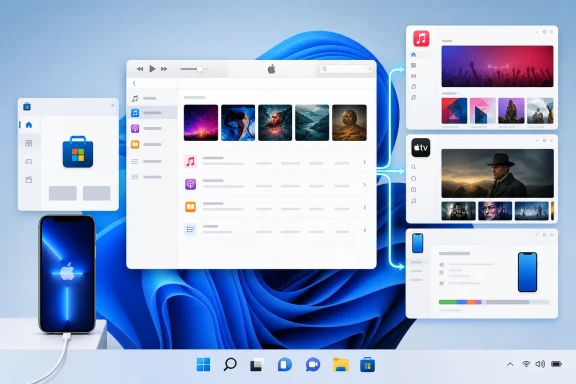Click the circle icon in Apple TV sidebar
576x384 pixels.
pos(414,179)
